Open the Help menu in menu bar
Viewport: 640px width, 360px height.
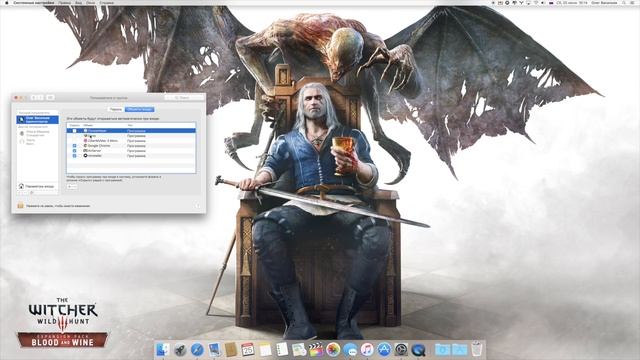tap(107, 2)
